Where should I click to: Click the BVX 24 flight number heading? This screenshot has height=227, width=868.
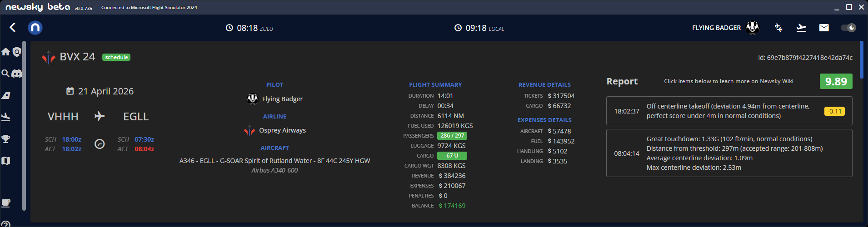[78, 57]
